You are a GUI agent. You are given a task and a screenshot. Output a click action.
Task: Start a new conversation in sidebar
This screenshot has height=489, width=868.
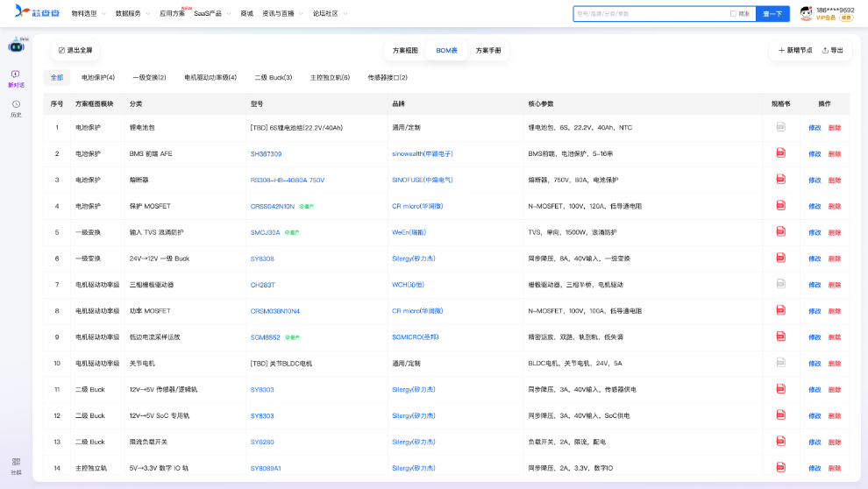[16, 79]
